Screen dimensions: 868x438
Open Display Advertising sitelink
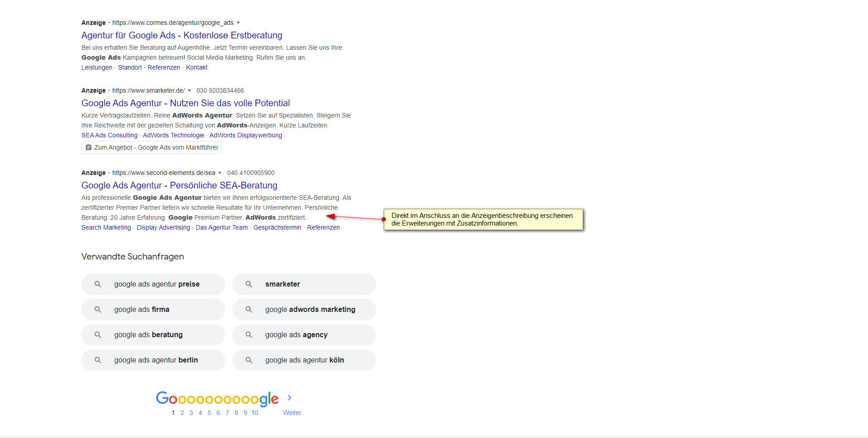click(x=163, y=227)
